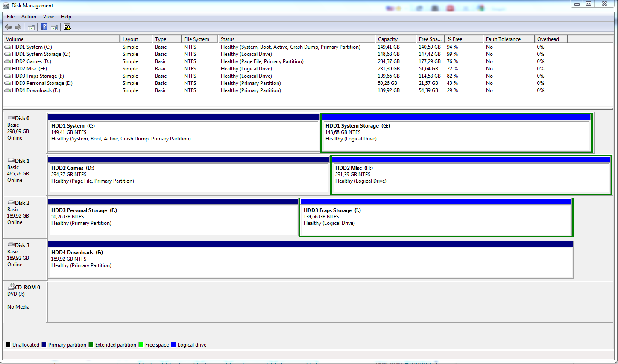The height and width of the screenshot is (364, 618).
Task: Open the View menu
Action: [x=48, y=17]
